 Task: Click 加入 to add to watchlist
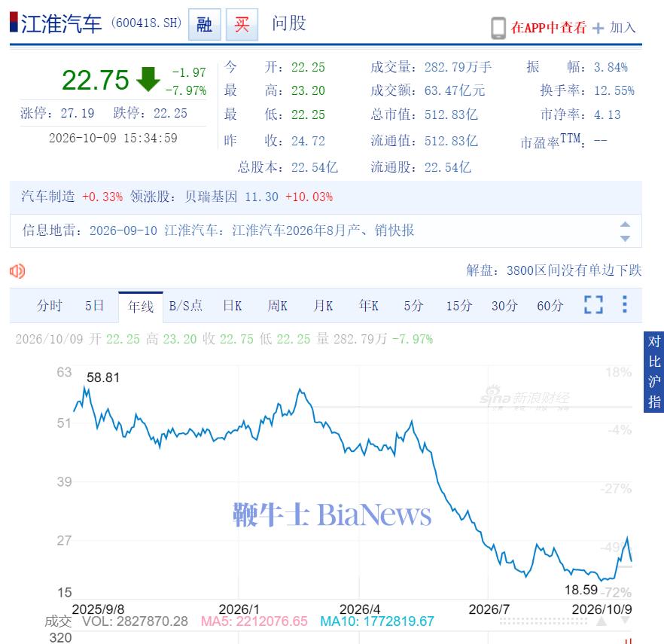coord(623,28)
